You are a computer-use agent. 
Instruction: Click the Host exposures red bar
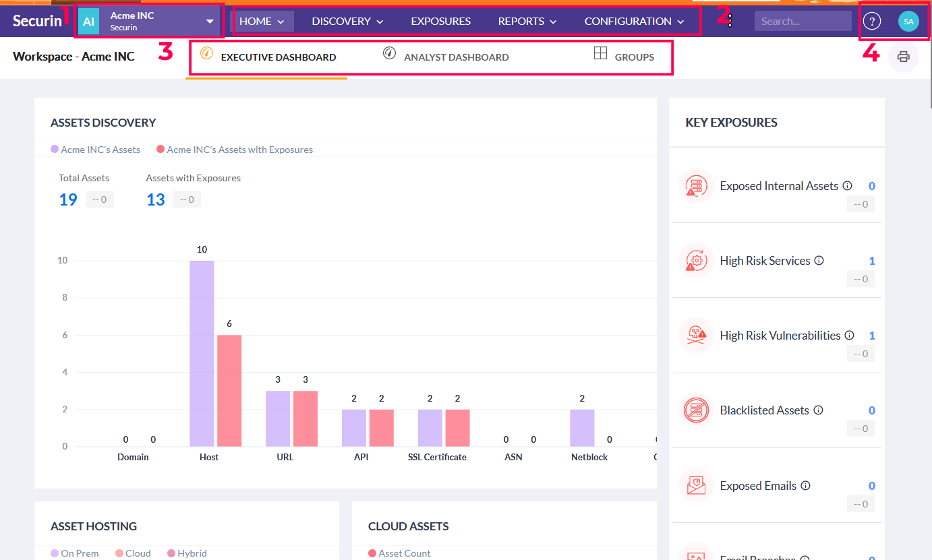tap(229, 390)
